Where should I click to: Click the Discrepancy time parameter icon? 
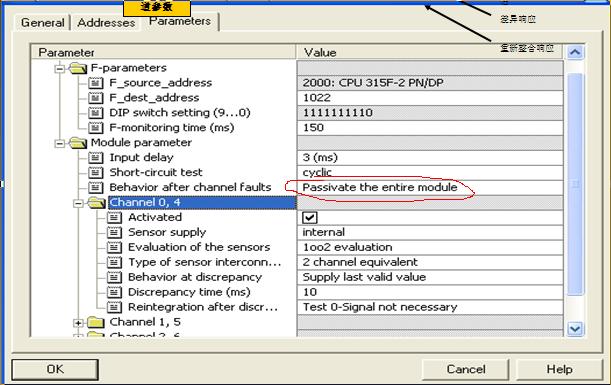point(114,292)
